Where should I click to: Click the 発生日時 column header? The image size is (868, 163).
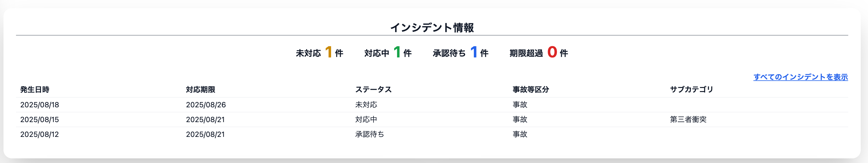[x=35, y=89]
